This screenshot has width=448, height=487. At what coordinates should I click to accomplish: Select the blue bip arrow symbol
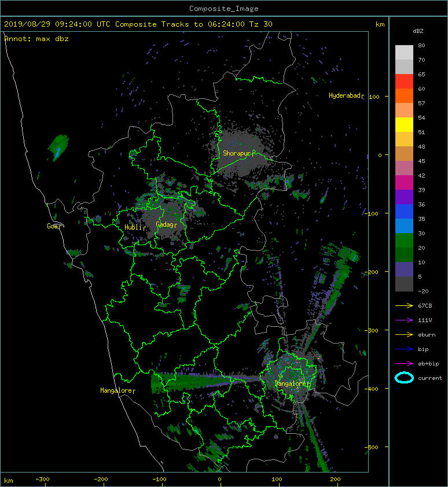[404, 349]
